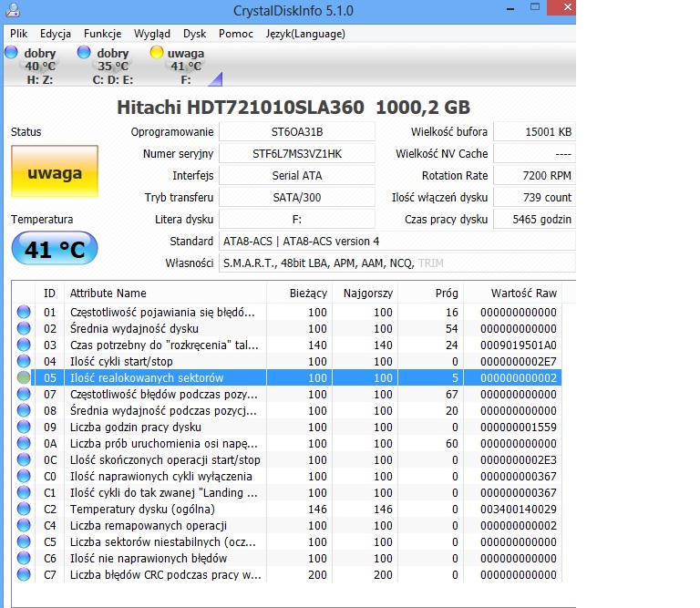This screenshot has height=608, width=700.
Task: Click status orb of attribute 07 row
Action: (x=24, y=394)
